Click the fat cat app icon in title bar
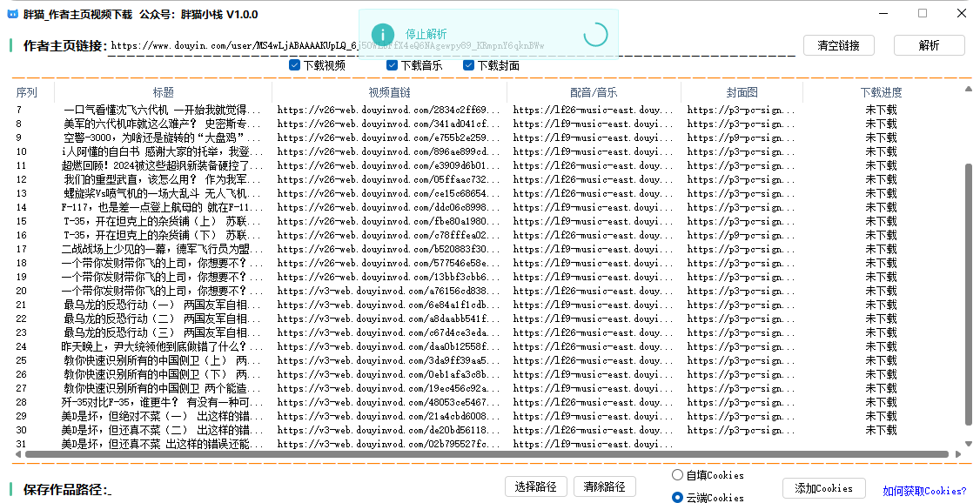 tap(12, 14)
